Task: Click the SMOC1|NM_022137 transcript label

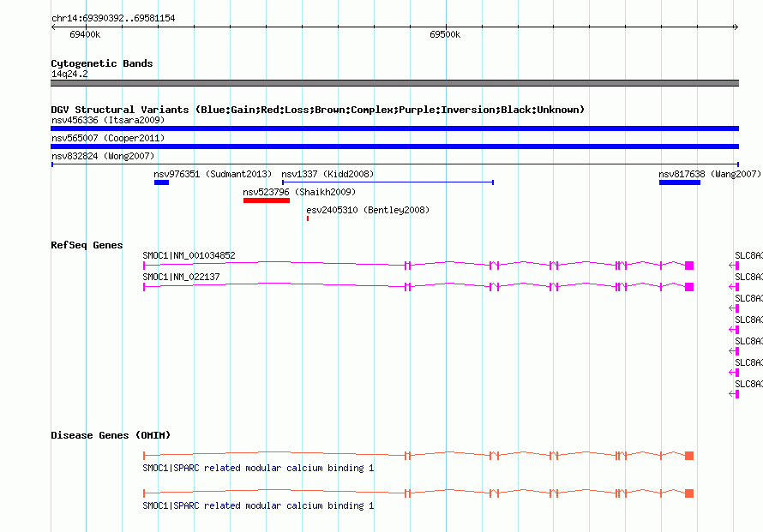Action: [181, 277]
